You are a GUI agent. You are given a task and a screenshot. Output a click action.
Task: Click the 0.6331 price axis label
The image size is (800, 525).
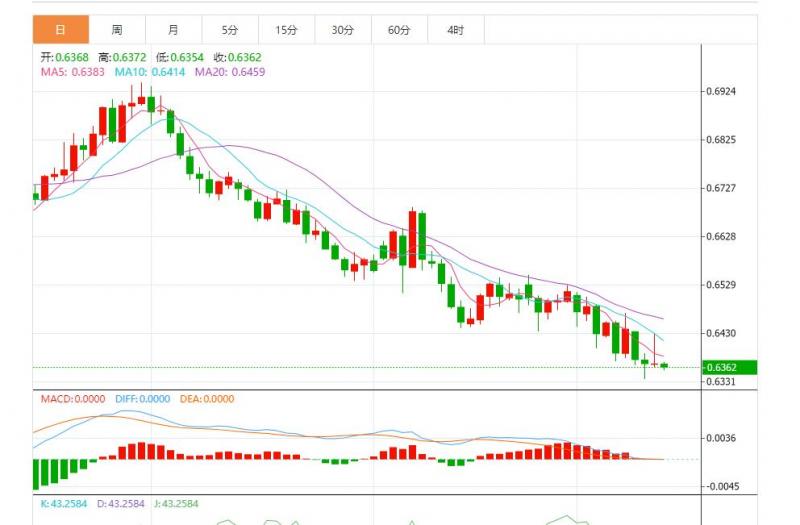coord(721,382)
